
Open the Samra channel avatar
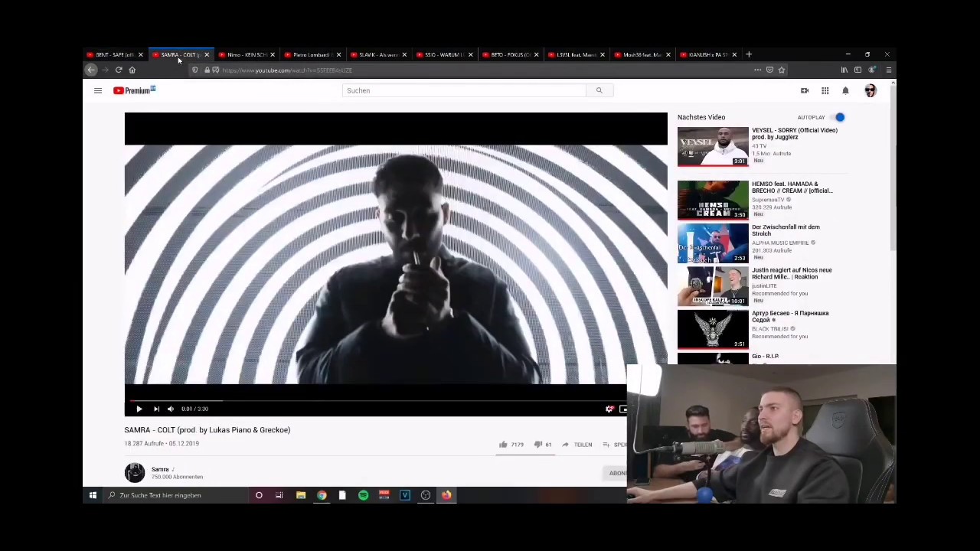135,472
